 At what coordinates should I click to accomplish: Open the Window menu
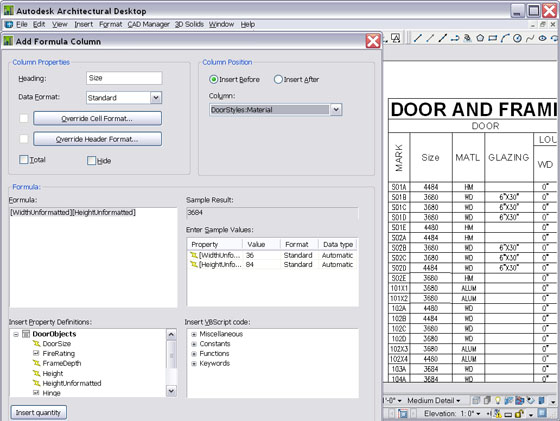221,24
